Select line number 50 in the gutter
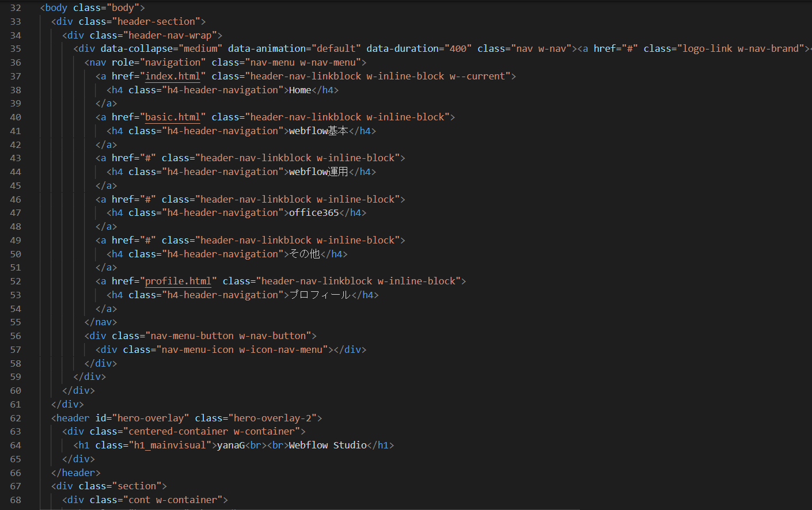 coord(16,254)
